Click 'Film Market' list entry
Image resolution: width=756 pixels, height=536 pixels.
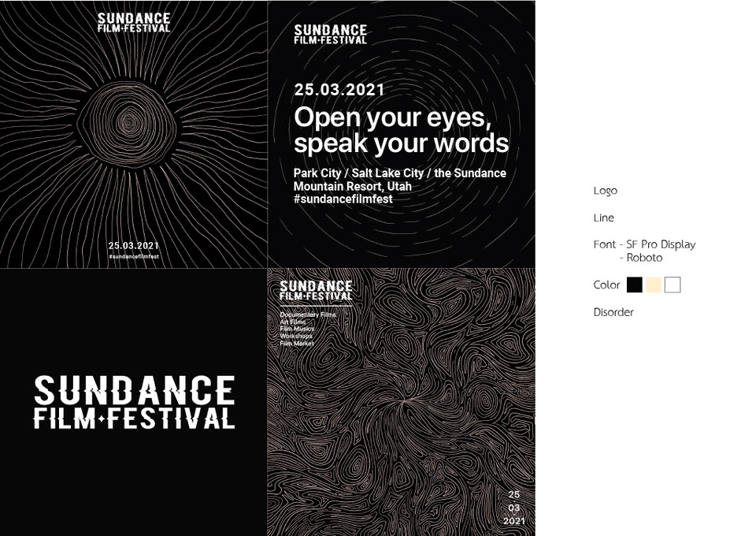pyautogui.click(x=297, y=344)
